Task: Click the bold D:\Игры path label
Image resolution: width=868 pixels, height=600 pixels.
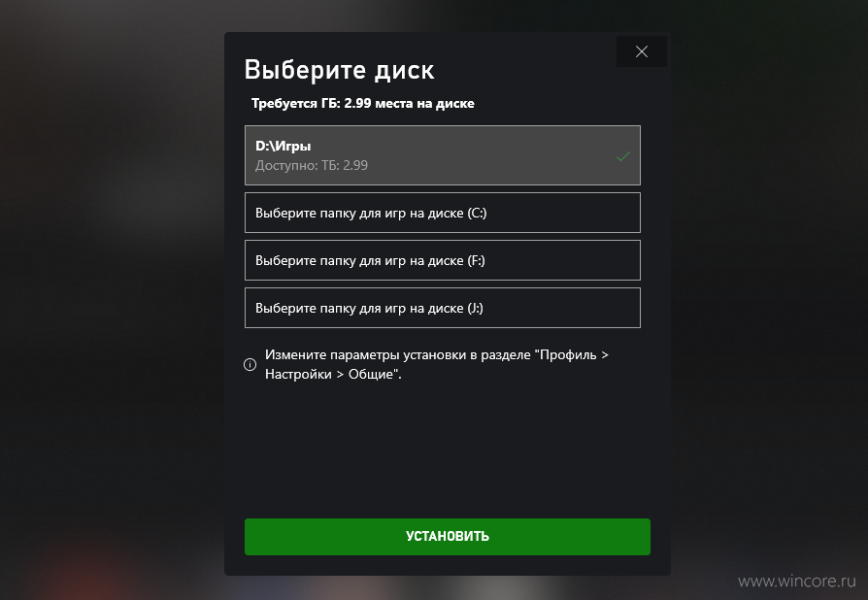Action: 283,147
